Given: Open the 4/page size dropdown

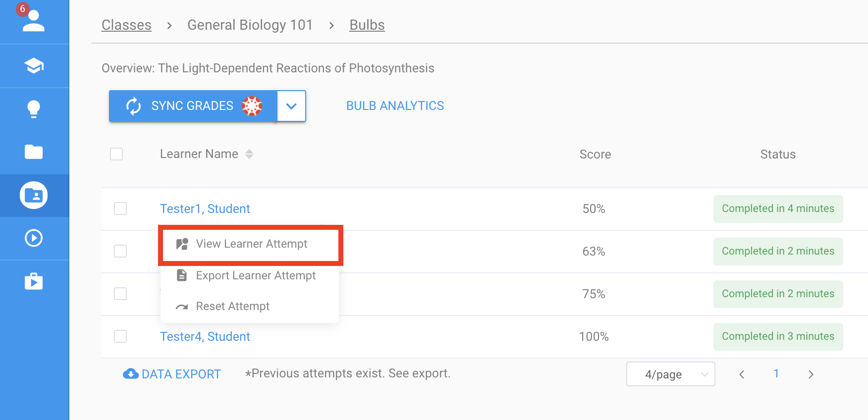Looking at the screenshot, I should click(x=670, y=374).
